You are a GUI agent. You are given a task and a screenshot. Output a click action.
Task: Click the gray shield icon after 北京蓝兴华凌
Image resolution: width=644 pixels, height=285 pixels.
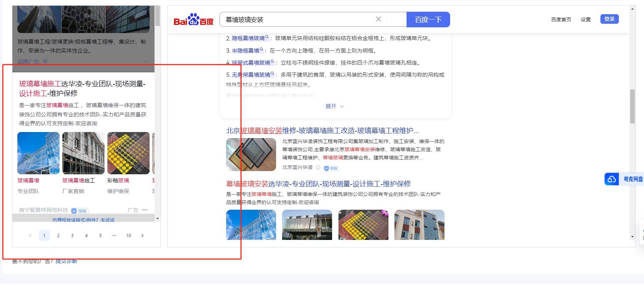coord(318,168)
